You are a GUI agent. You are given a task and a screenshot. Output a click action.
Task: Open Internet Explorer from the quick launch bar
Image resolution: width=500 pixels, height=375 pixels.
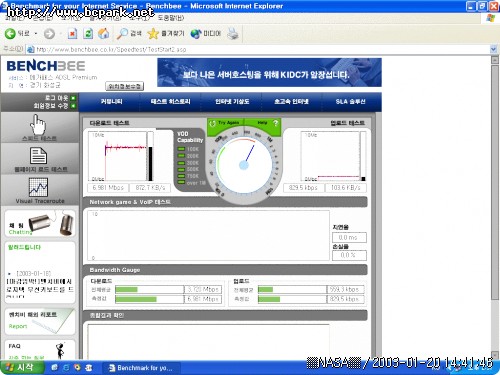click(66, 367)
